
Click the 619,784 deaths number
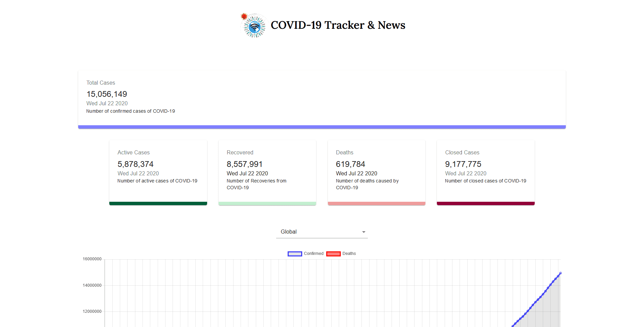point(350,164)
